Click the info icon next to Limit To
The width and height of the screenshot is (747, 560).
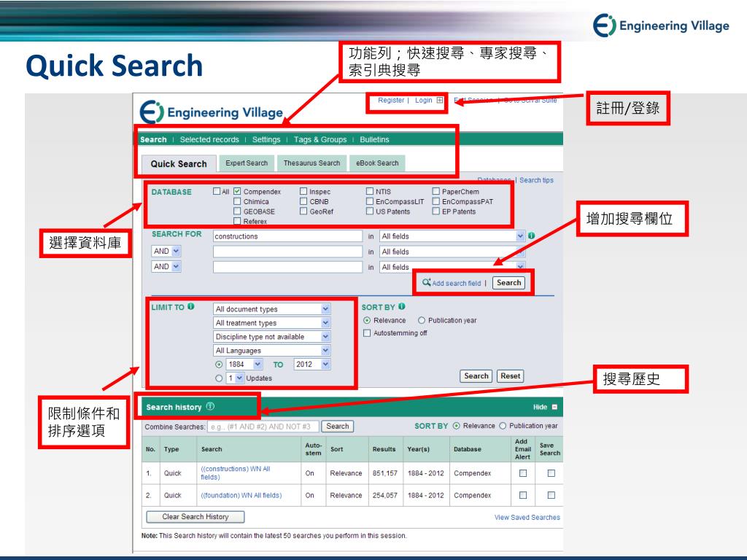(x=191, y=307)
